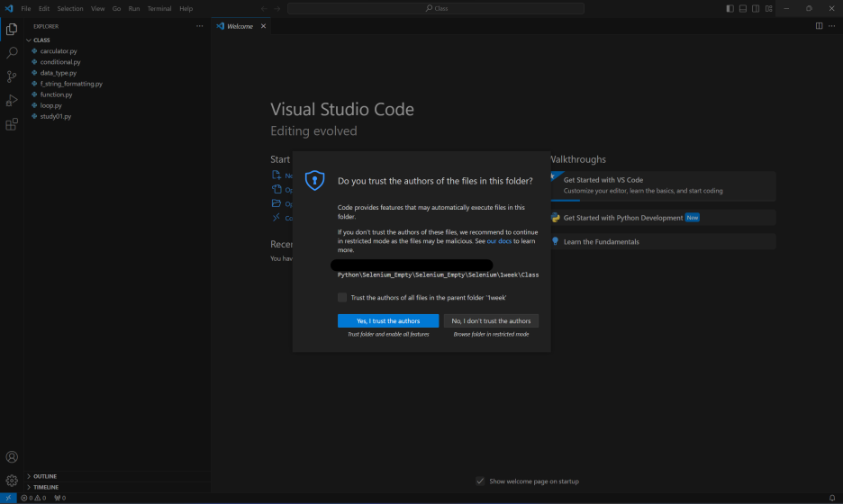Select the Welcome tab
Viewport: 843px width, 504px height.
(x=240, y=26)
